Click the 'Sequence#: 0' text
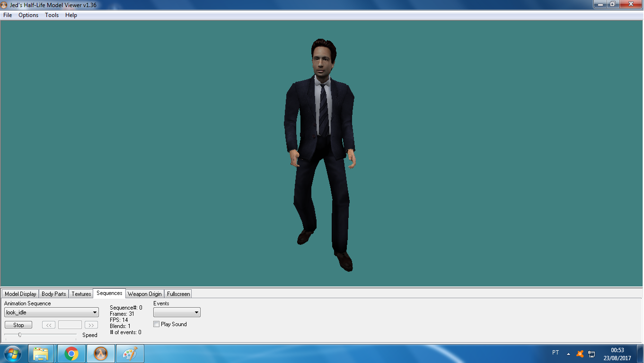This screenshot has width=644, height=363. coord(126,308)
